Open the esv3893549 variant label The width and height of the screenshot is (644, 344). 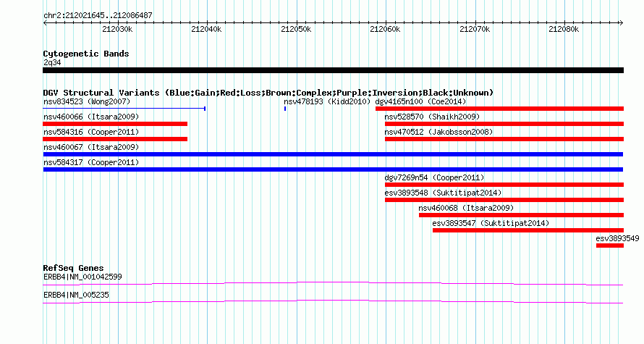click(618, 238)
